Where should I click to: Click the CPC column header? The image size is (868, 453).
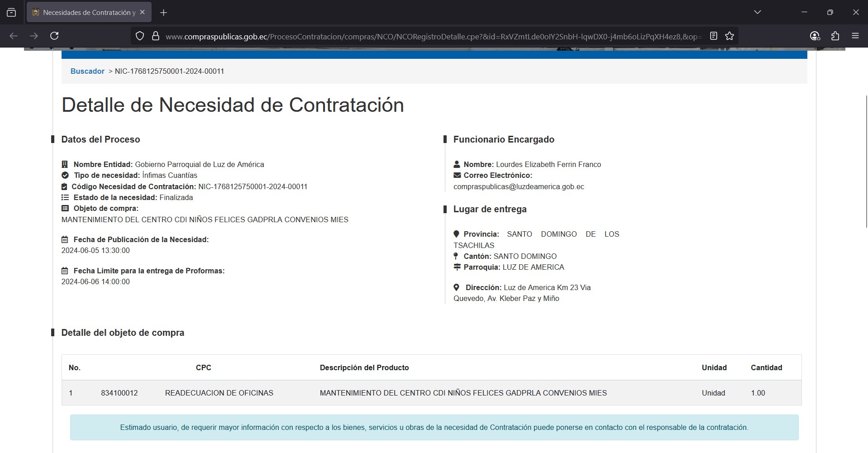tap(204, 367)
